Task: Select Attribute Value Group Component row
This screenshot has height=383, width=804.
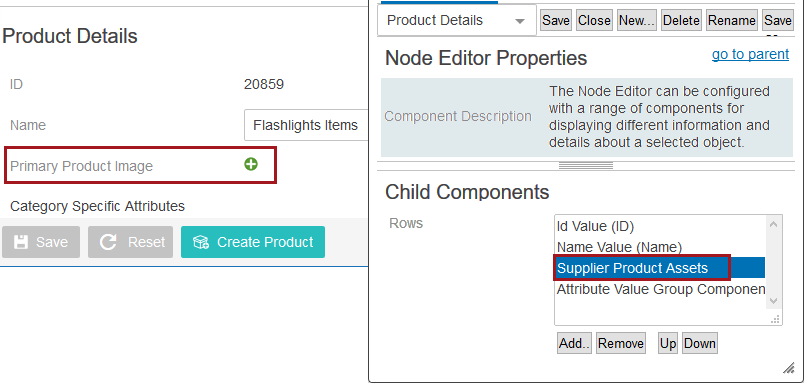Action: click(660, 289)
